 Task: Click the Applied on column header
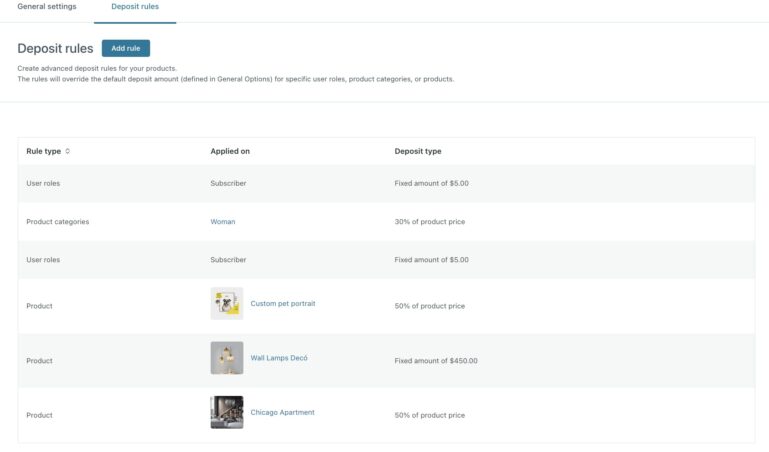point(230,152)
